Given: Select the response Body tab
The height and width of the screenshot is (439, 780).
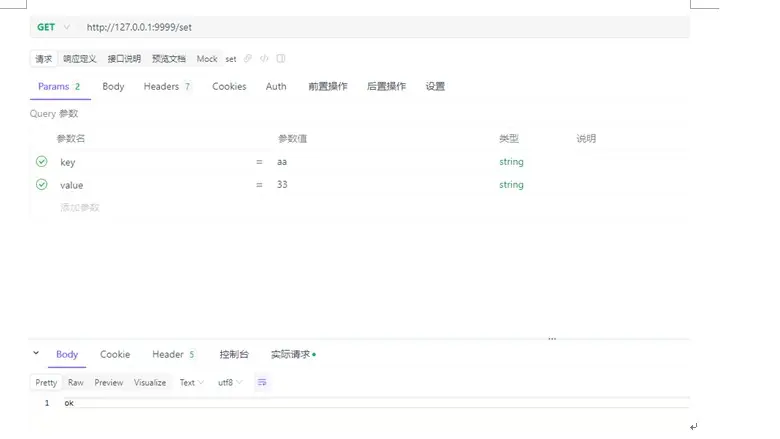Looking at the screenshot, I should 67,354.
